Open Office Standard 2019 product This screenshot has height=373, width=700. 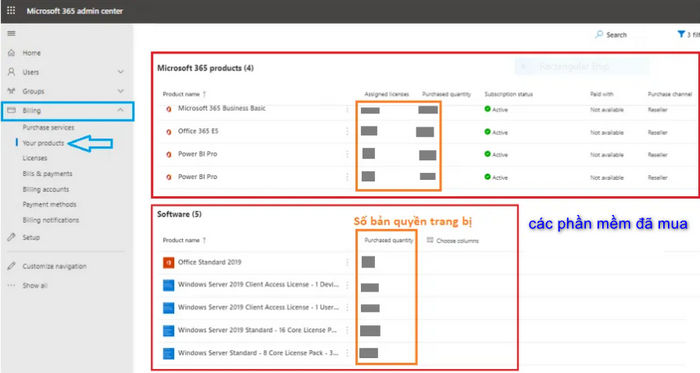(x=209, y=262)
